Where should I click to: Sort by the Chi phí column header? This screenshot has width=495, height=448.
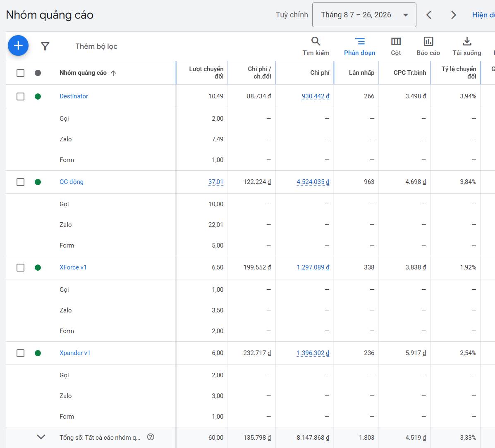pyautogui.click(x=320, y=73)
